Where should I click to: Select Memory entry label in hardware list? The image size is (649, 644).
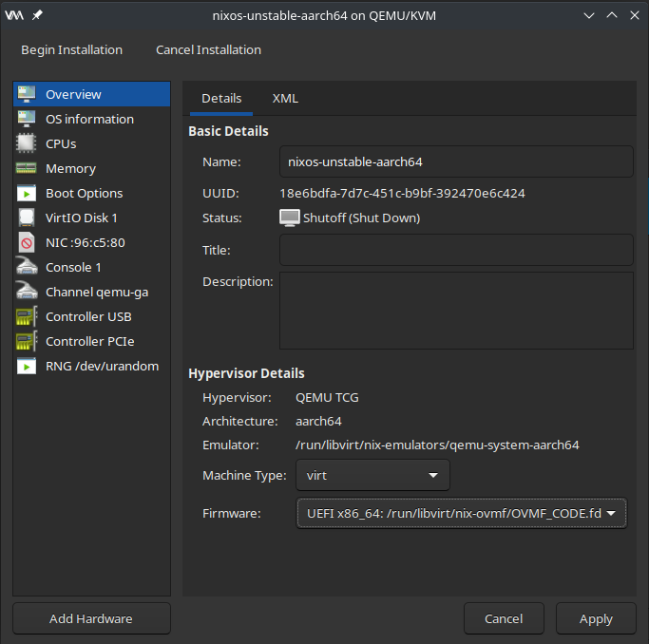[70, 169]
